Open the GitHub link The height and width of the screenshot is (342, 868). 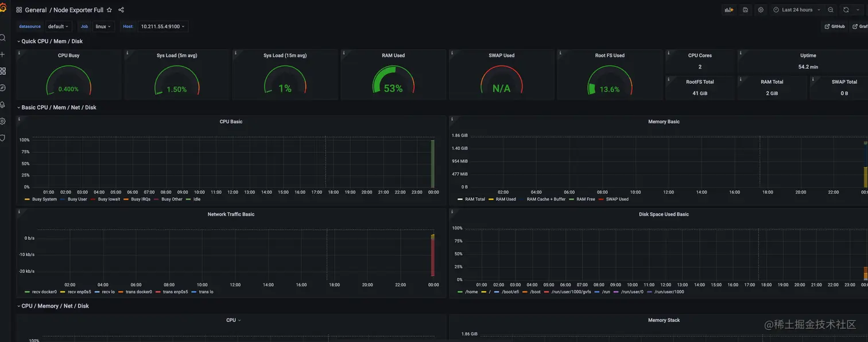click(x=835, y=26)
